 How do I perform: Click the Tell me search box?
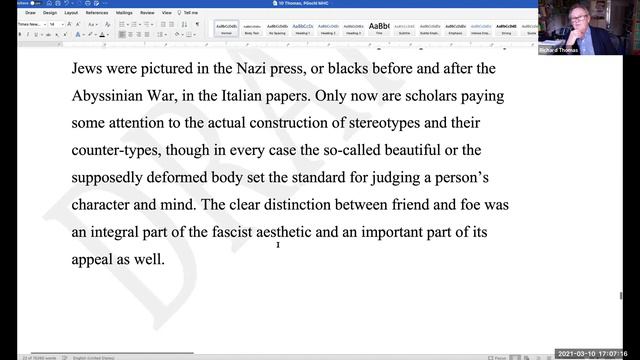click(x=188, y=13)
